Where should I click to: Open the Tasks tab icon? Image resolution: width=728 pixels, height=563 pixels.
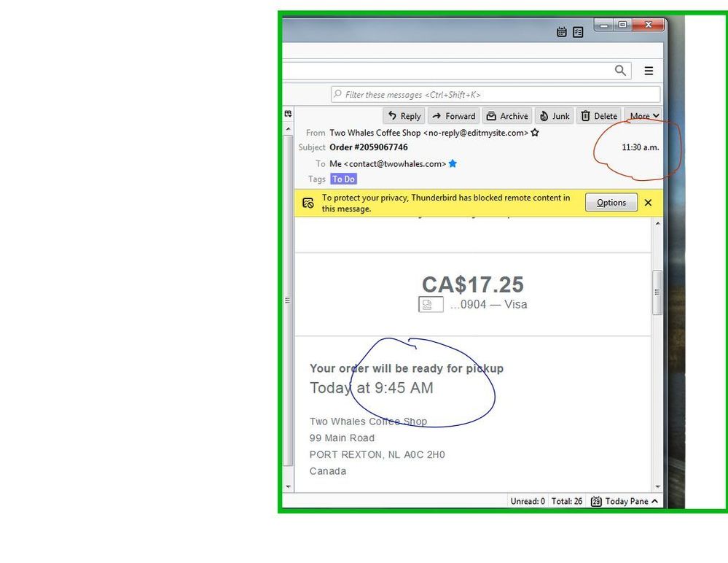pos(578,32)
